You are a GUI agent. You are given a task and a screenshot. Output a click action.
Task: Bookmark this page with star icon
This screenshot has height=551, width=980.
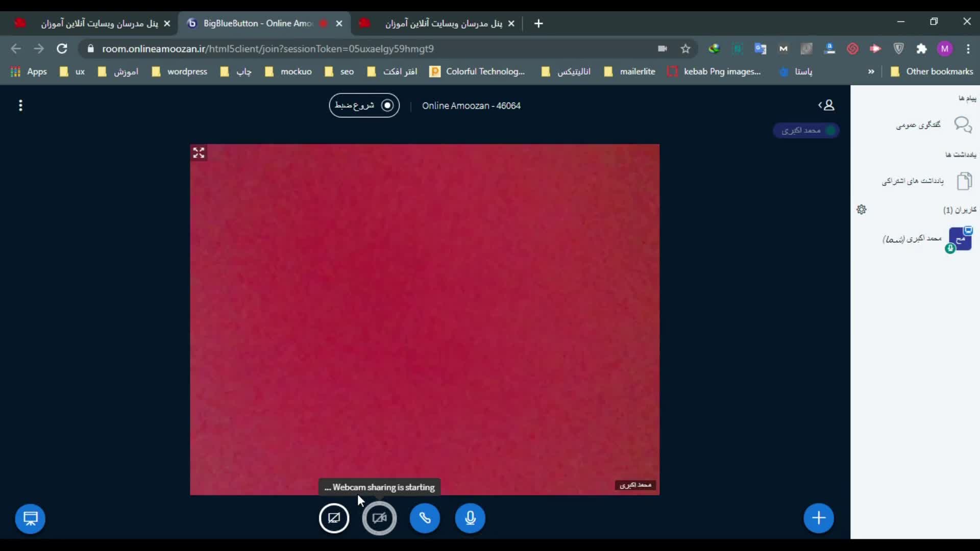click(x=685, y=49)
